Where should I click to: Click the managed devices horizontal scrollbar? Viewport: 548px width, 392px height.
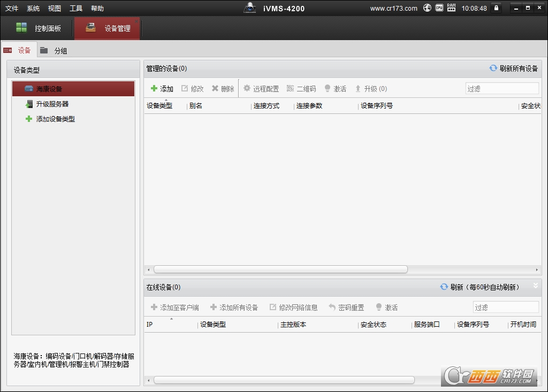click(280, 270)
